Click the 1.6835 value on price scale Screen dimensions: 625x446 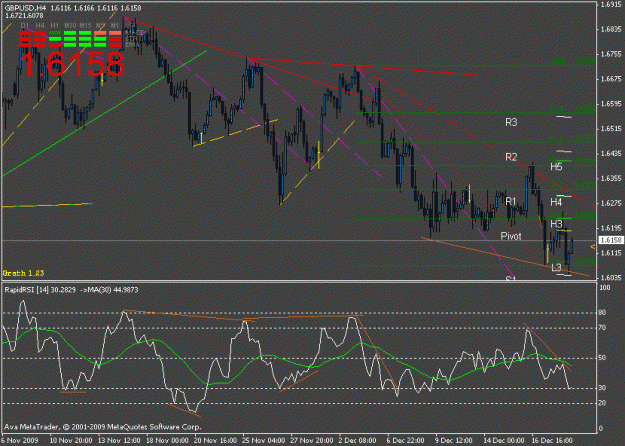[x=611, y=29]
